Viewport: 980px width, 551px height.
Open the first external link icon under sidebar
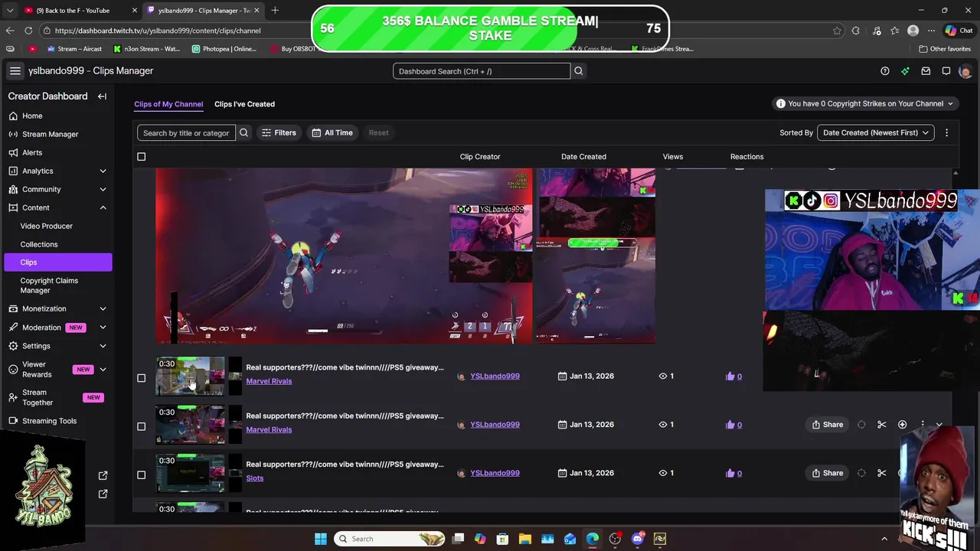tap(103, 475)
